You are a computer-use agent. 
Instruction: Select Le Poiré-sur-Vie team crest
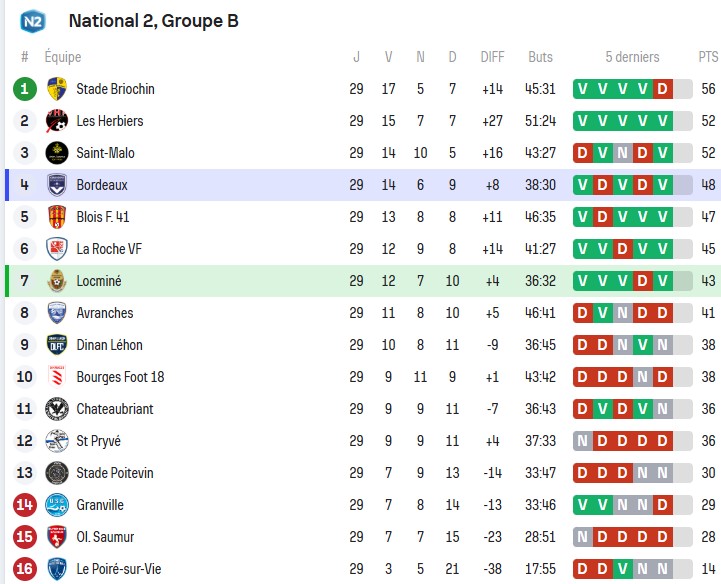57,569
